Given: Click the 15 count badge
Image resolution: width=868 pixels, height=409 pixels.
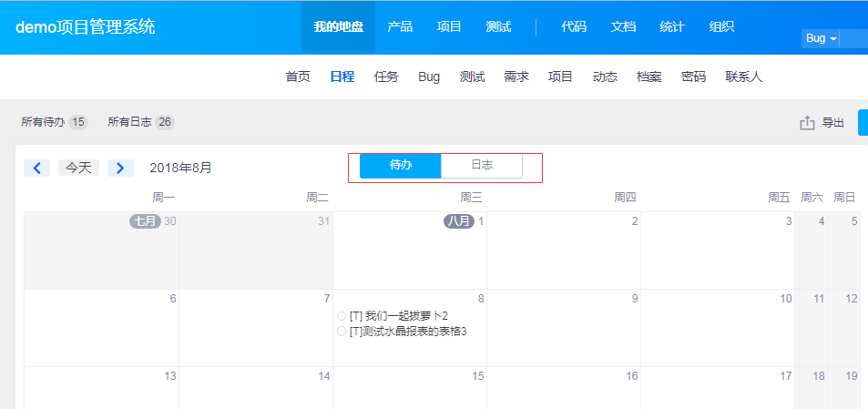Looking at the screenshot, I should [78, 122].
